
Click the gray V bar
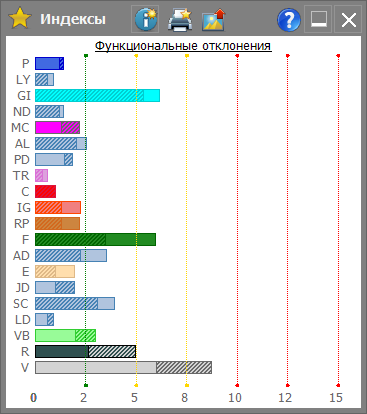coord(123,367)
